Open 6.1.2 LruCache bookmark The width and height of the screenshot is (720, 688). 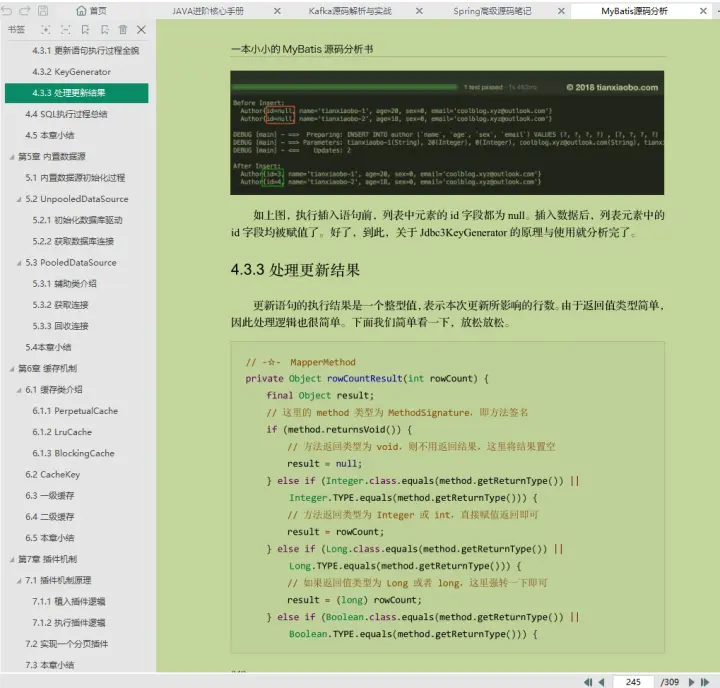tap(62, 432)
